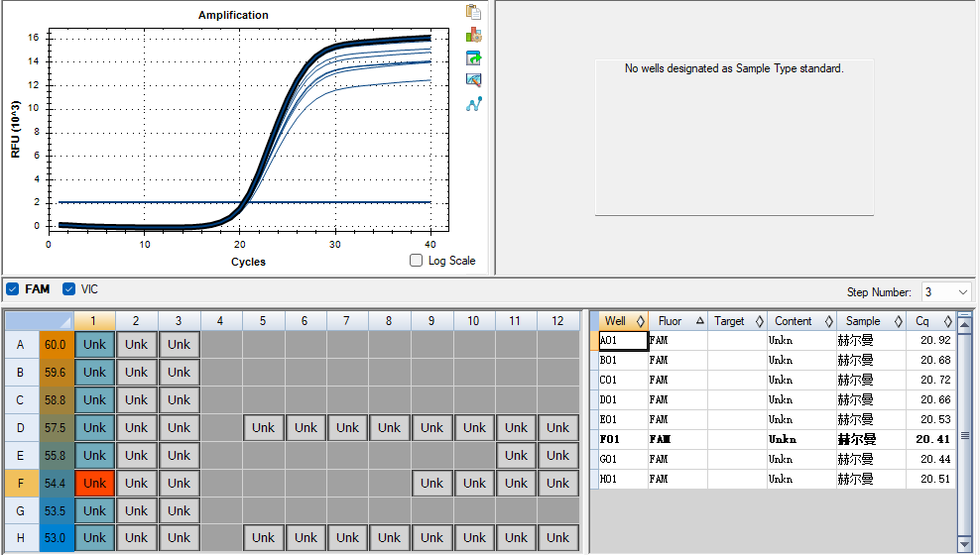Select plate row F header

point(21,484)
